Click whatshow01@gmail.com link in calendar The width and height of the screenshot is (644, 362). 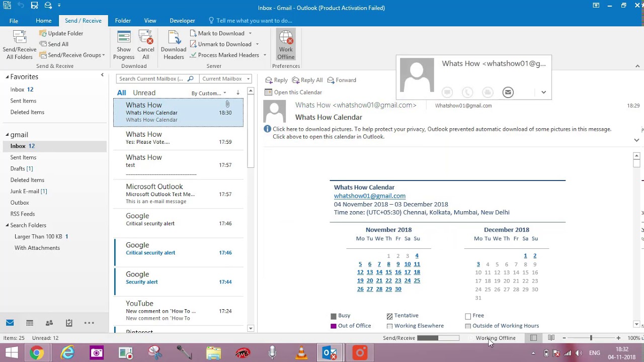[370, 196]
